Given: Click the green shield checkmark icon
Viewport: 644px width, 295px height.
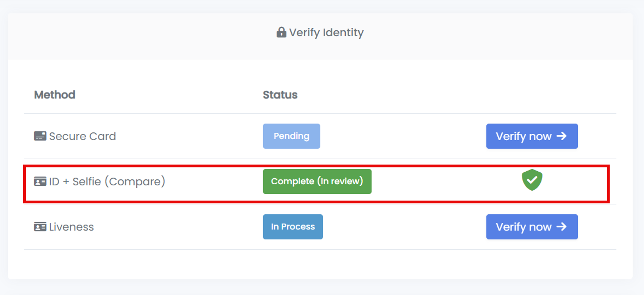Looking at the screenshot, I should (x=532, y=180).
